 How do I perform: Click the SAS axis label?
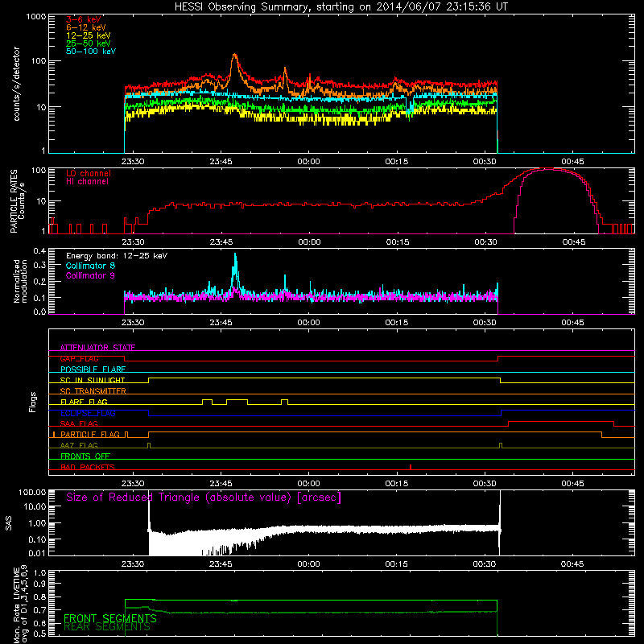(8, 522)
